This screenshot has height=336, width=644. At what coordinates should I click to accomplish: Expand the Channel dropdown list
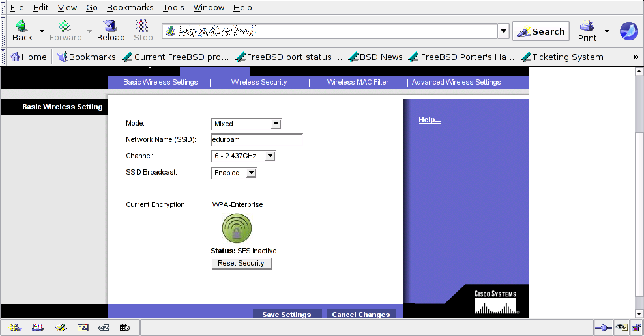pyautogui.click(x=244, y=156)
